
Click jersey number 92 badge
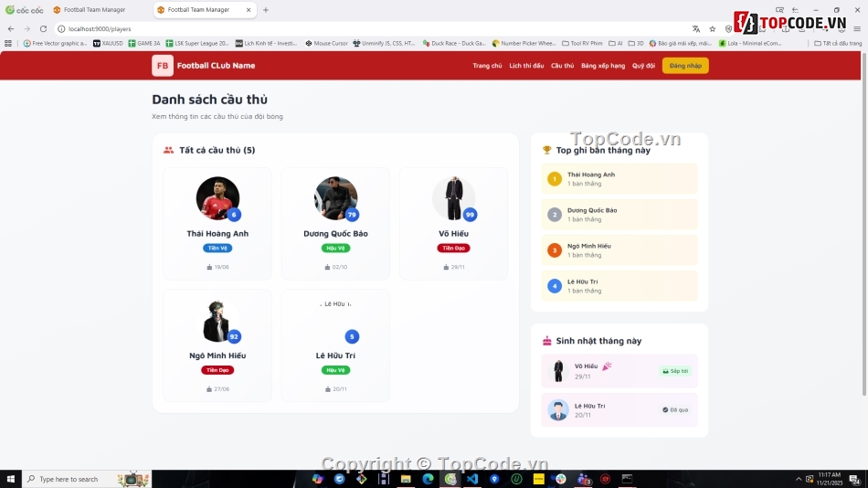pyautogui.click(x=234, y=336)
